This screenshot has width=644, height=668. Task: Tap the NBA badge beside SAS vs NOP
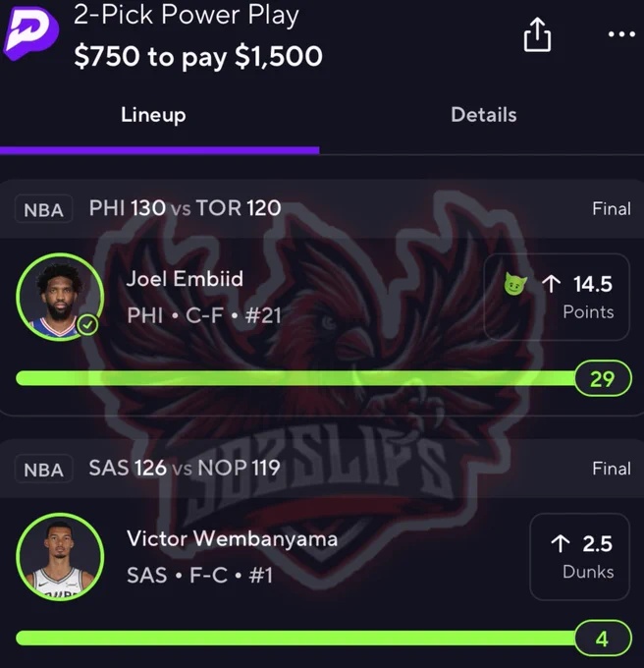point(44,469)
